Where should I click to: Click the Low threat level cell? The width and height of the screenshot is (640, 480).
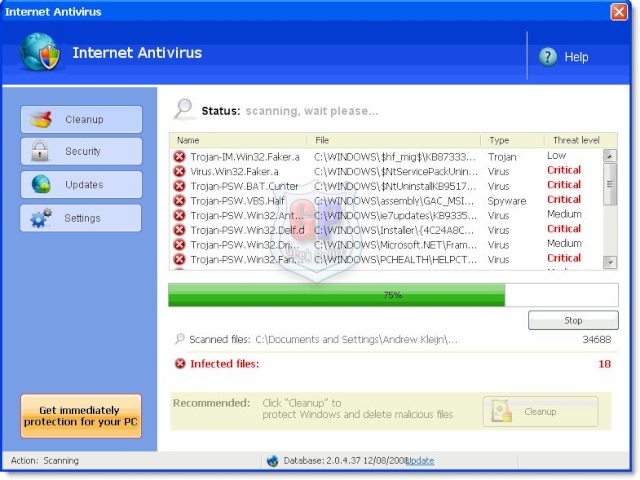click(x=557, y=156)
